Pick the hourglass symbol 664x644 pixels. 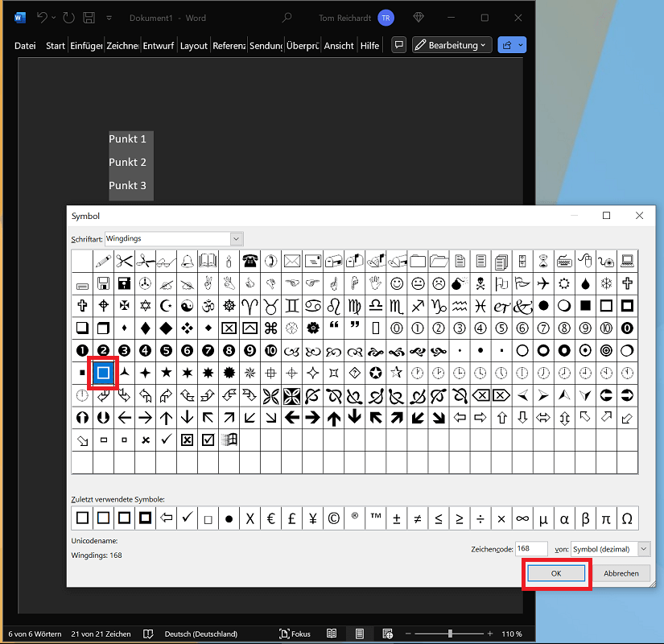pos(543,261)
